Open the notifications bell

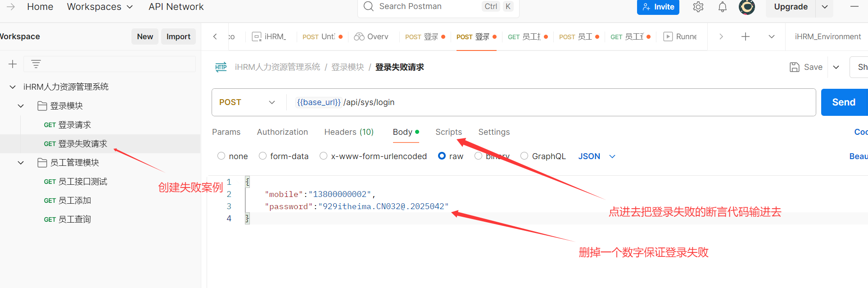pos(722,7)
